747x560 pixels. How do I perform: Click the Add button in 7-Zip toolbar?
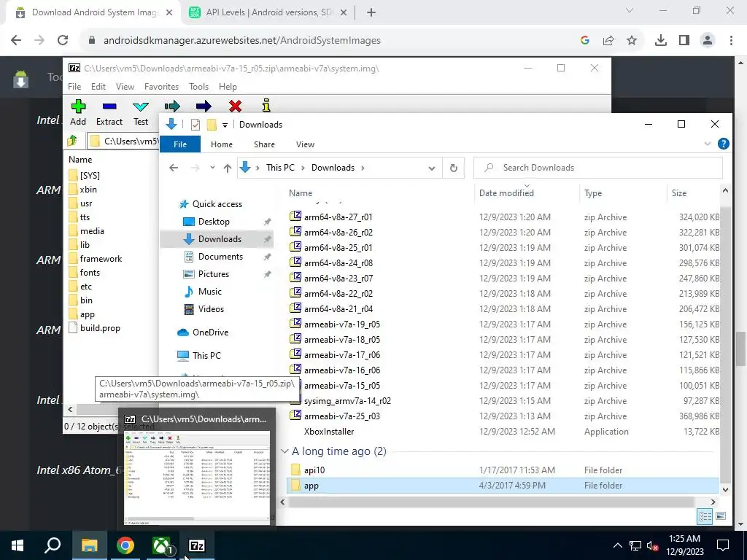click(x=78, y=112)
